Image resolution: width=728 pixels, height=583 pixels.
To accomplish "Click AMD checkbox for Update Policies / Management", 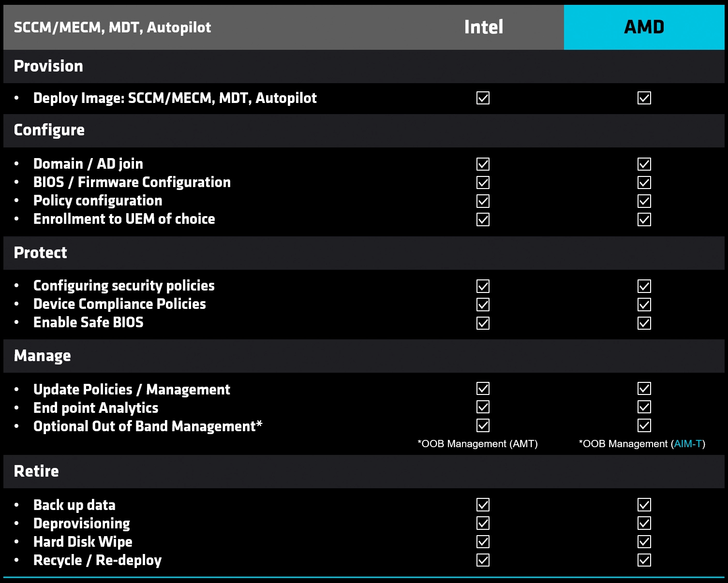I will tap(644, 389).
